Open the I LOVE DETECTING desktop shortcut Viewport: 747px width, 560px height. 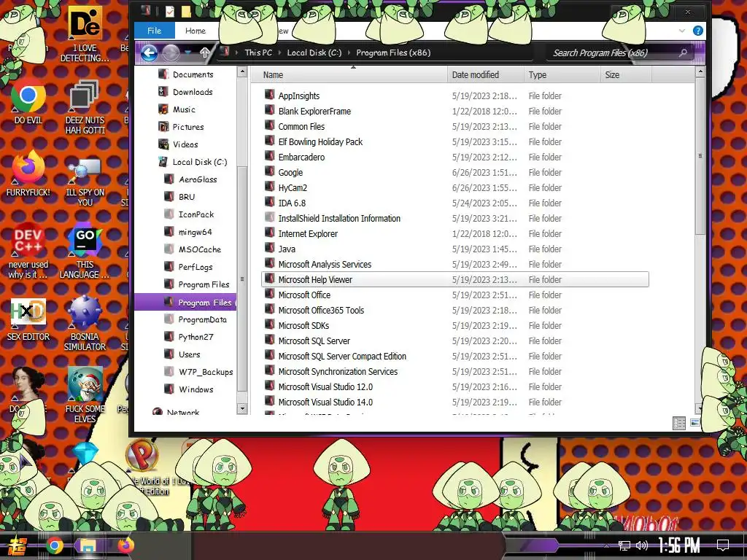point(85,34)
